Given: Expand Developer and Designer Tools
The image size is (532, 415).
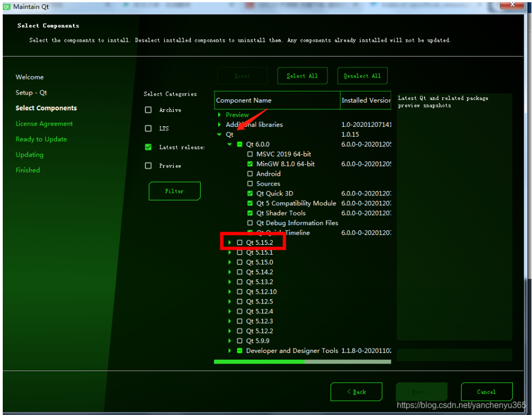Looking at the screenshot, I should click(x=229, y=351).
